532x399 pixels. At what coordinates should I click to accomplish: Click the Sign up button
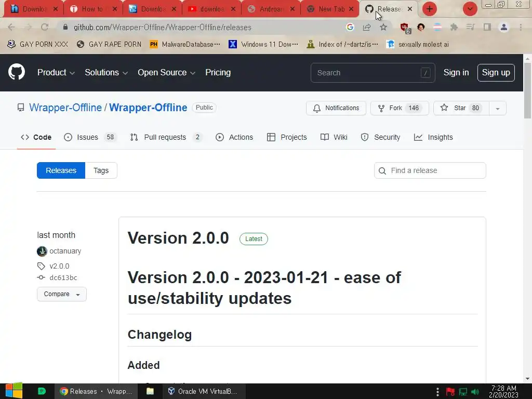click(x=496, y=73)
